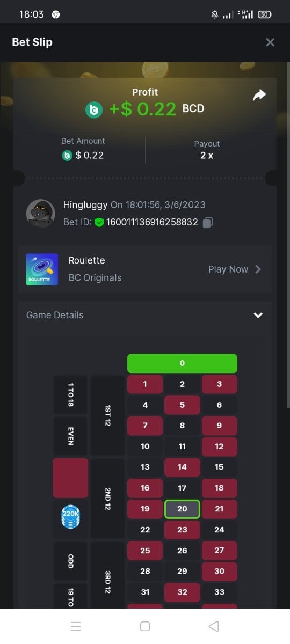Select the green 0 roulette cell
Image resolution: width=290 pixels, height=644 pixels.
182,363
